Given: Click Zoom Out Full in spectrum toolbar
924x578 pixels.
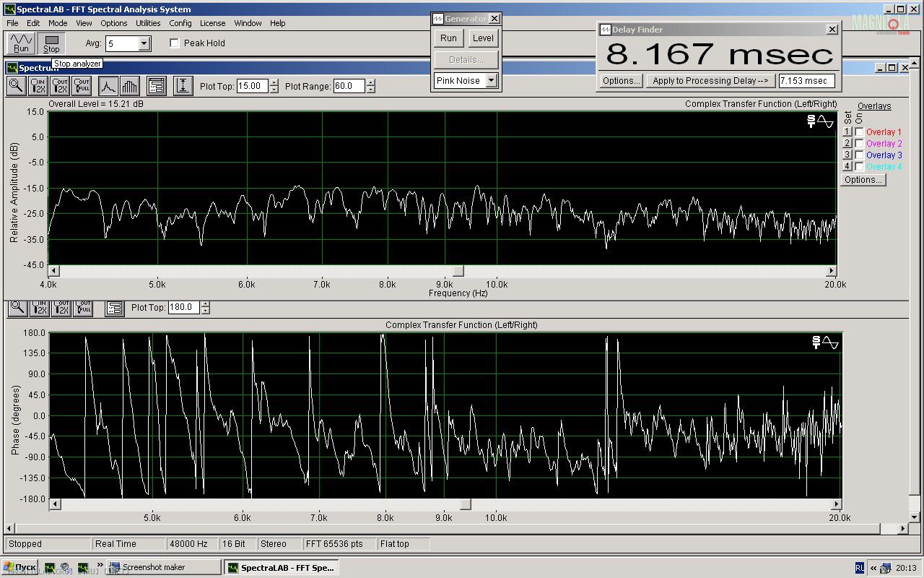Looking at the screenshot, I should tap(82, 86).
